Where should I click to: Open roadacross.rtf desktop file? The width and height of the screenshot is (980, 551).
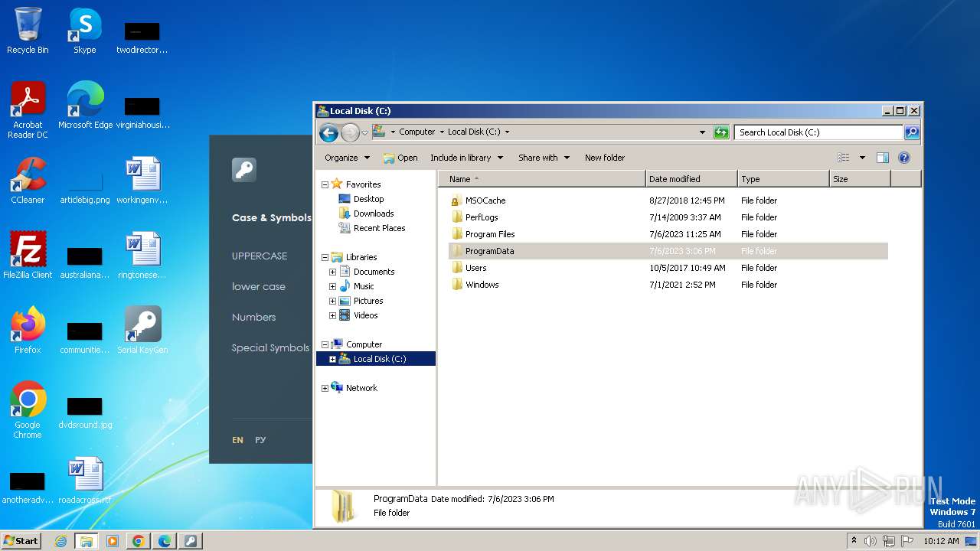[85, 481]
